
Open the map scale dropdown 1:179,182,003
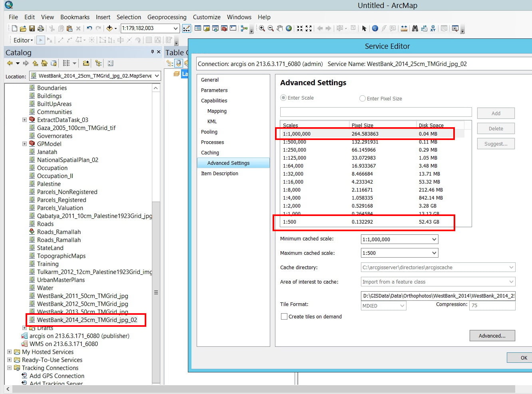(175, 28)
